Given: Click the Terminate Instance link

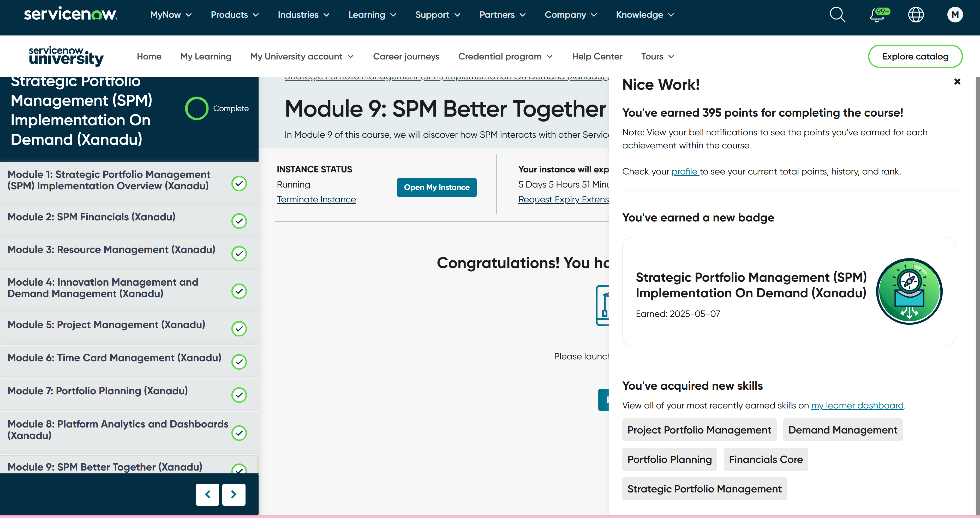Looking at the screenshot, I should pos(316,199).
